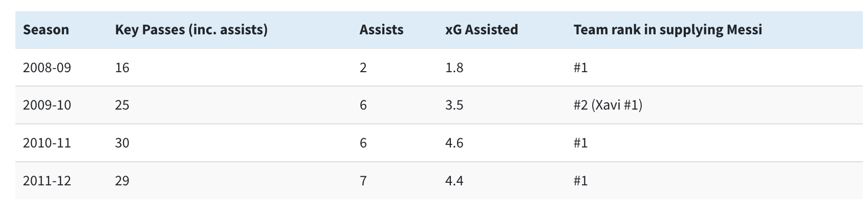This screenshot has height=213, width=868.
Task: Click the key passes value 25
Action: (x=122, y=105)
